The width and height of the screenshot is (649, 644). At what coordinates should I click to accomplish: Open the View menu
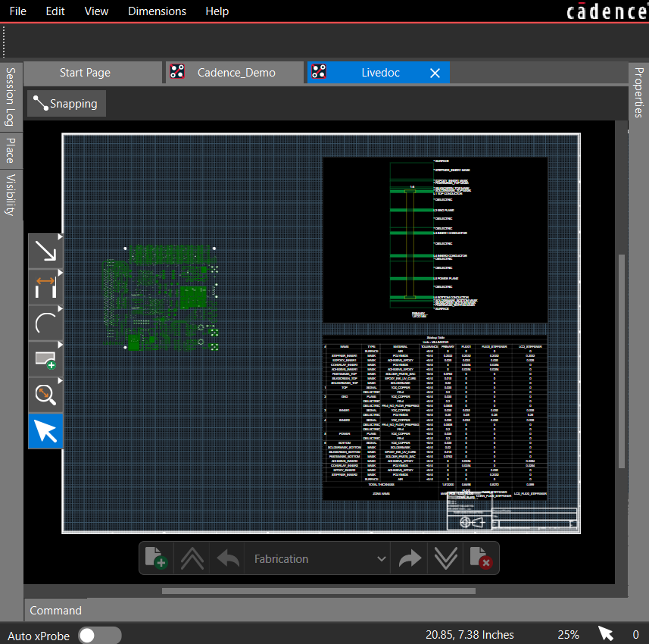pos(96,11)
